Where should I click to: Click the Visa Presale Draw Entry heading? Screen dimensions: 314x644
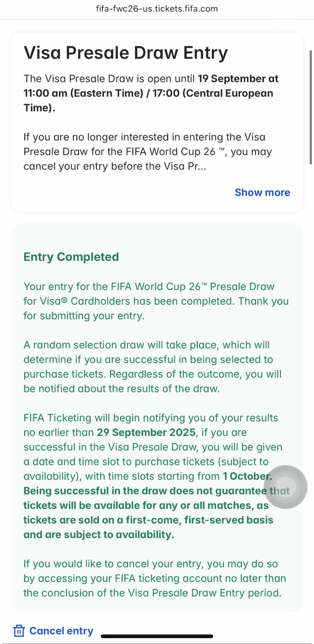click(126, 53)
